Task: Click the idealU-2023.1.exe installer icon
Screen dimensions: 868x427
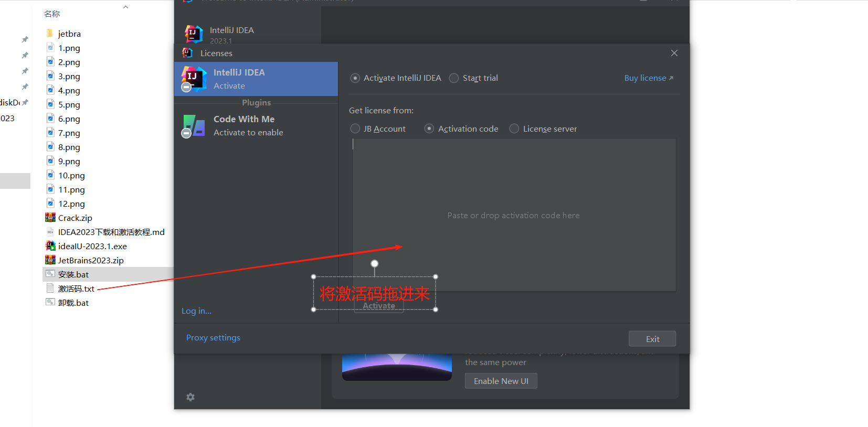Action: coord(50,245)
